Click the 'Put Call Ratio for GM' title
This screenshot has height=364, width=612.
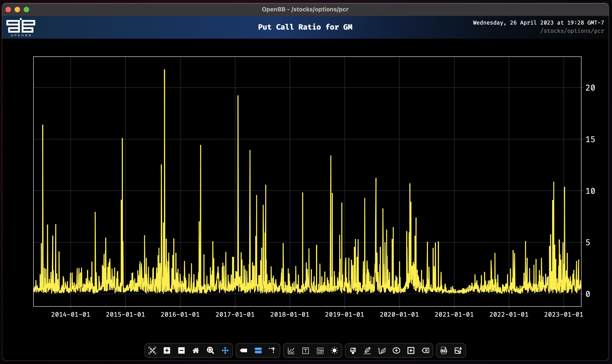tap(305, 27)
